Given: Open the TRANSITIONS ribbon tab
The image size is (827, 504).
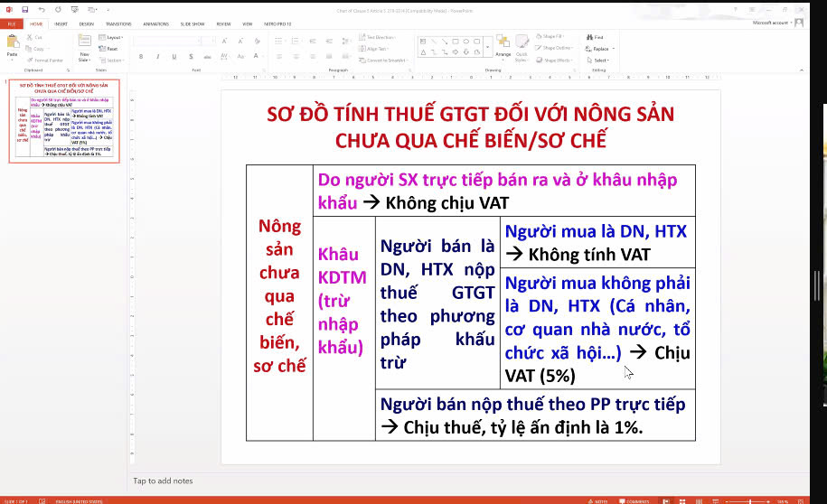Looking at the screenshot, I should coord(117,23).
